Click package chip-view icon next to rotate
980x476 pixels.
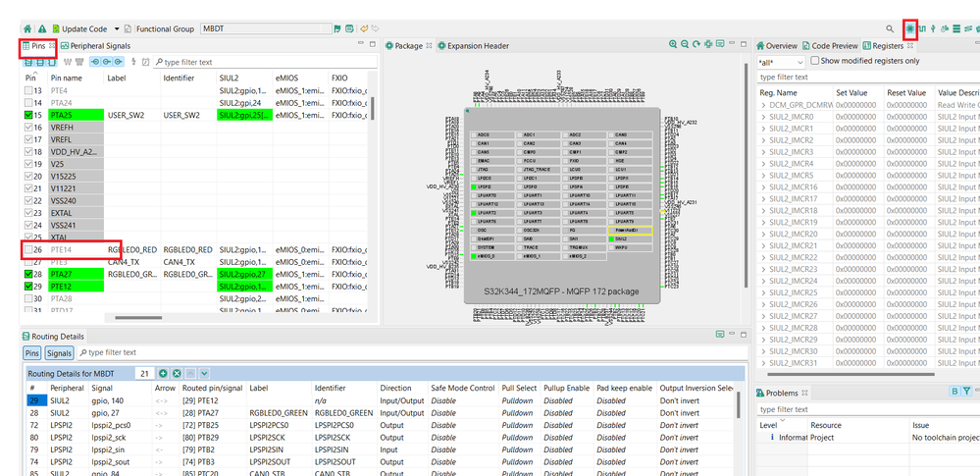tap(708, 44)
